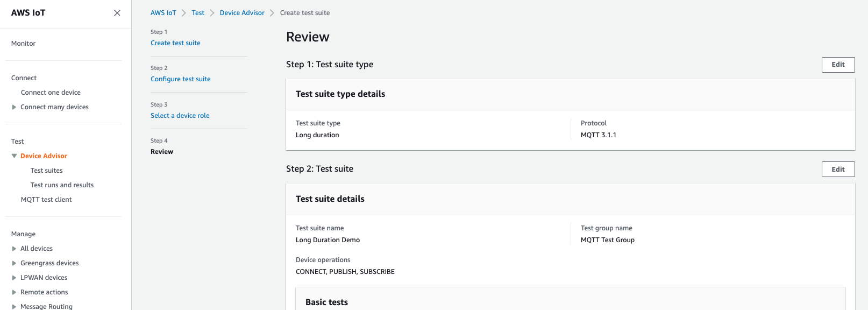Click AWS IoT breadcrumb link
The width and height of the screenshot is (868, 310).
(163, 13)
